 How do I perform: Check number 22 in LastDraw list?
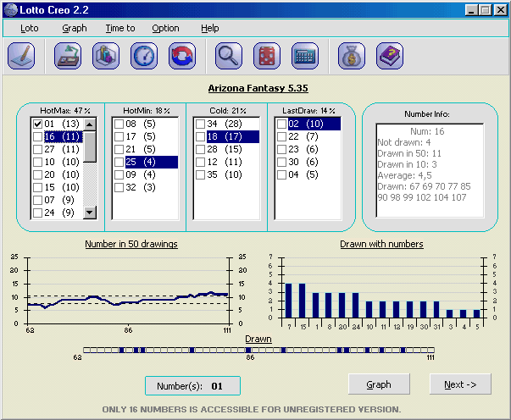click(x=281, y=136)
